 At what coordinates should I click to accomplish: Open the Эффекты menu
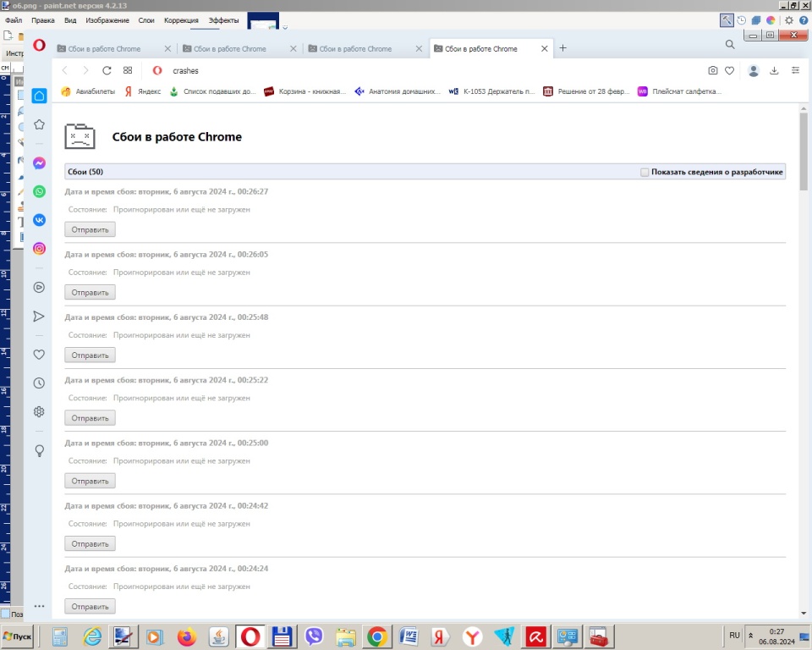point(223,20)
